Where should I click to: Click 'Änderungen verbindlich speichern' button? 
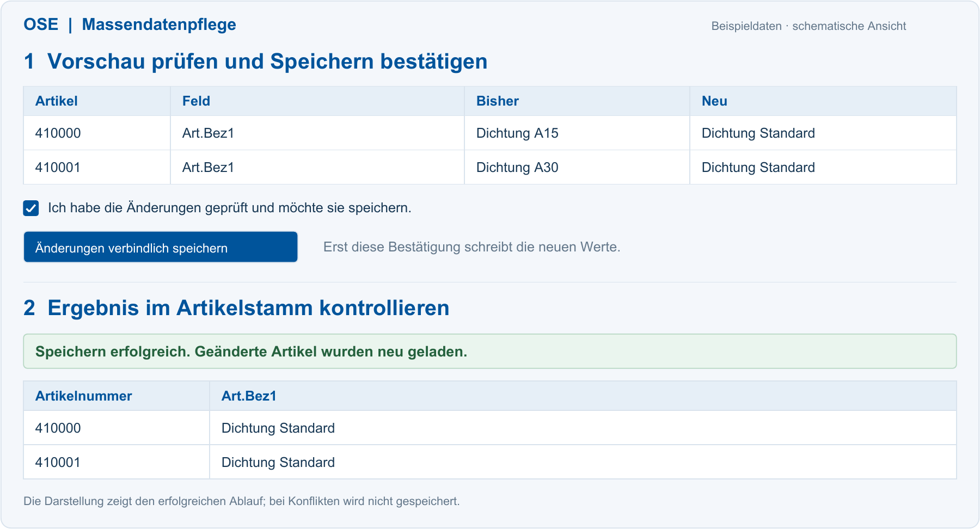click(x=161, y=247)
